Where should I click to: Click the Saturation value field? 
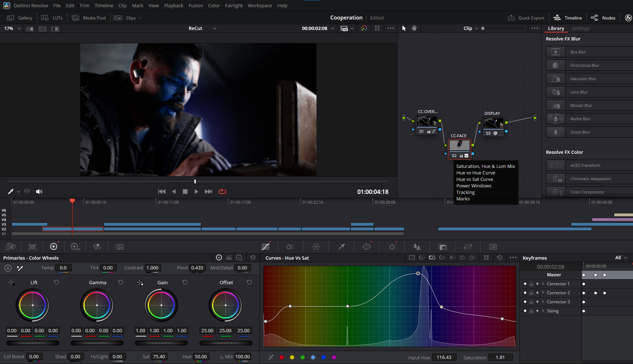pos(500,357)
